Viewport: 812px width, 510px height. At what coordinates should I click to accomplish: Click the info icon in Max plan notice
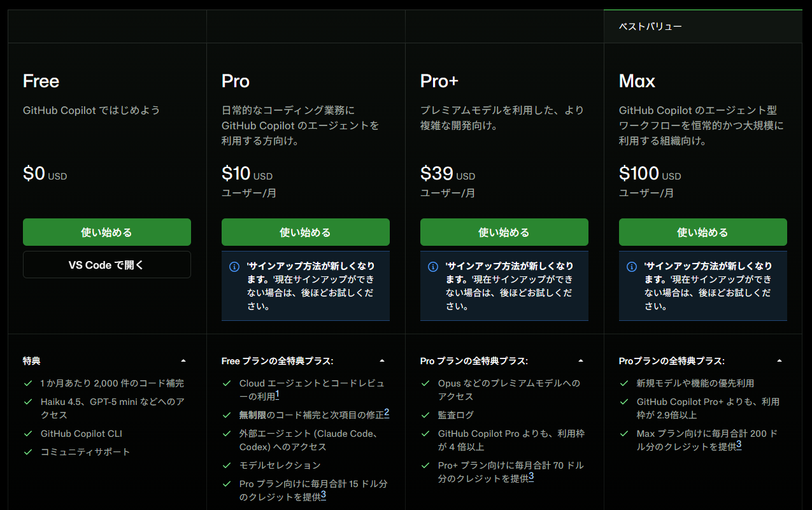coord(632,267)
